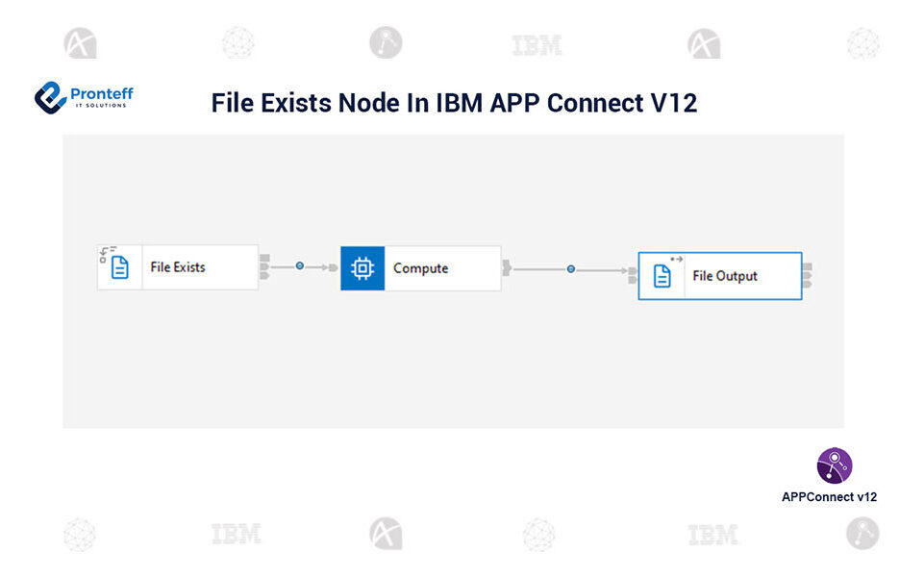Click the APPConnect v12 text label
The image size is (924, 577).
pyautogui.click(x=829, y=497)
